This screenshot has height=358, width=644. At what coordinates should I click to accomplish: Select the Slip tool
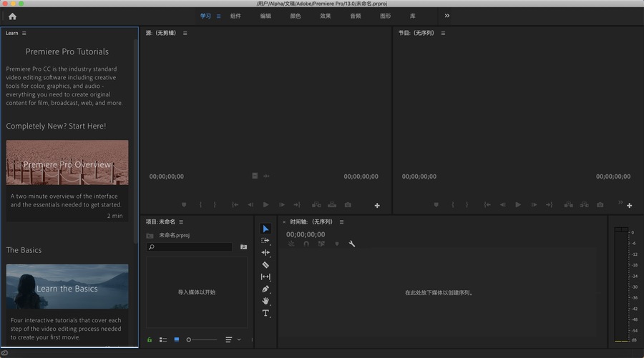(265, 277)
